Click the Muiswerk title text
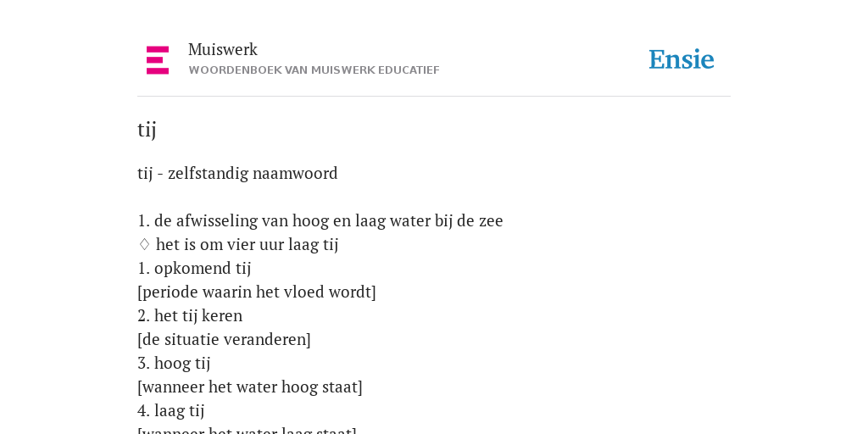Screen dimensions: 868x434 coord(223,49)
